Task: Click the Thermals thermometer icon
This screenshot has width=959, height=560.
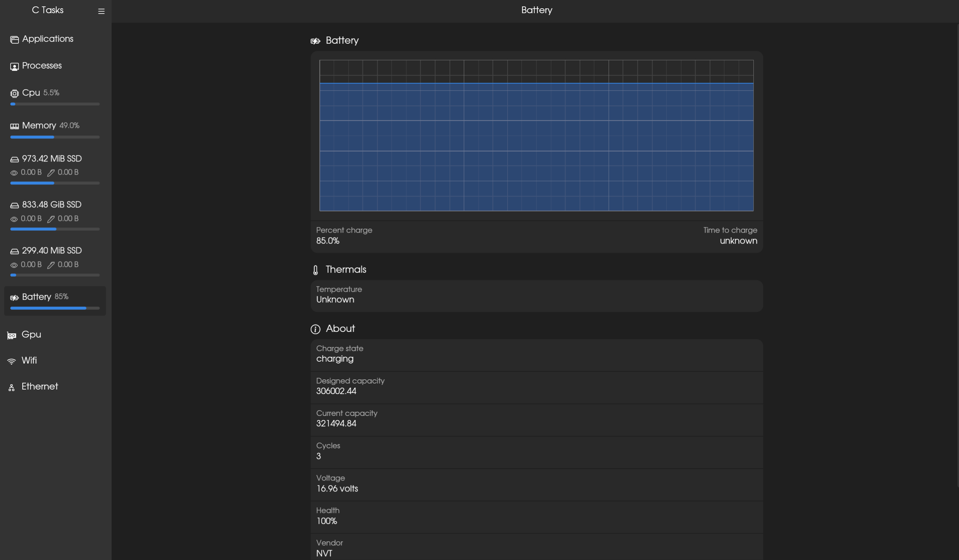Action: tap(316, 270)
